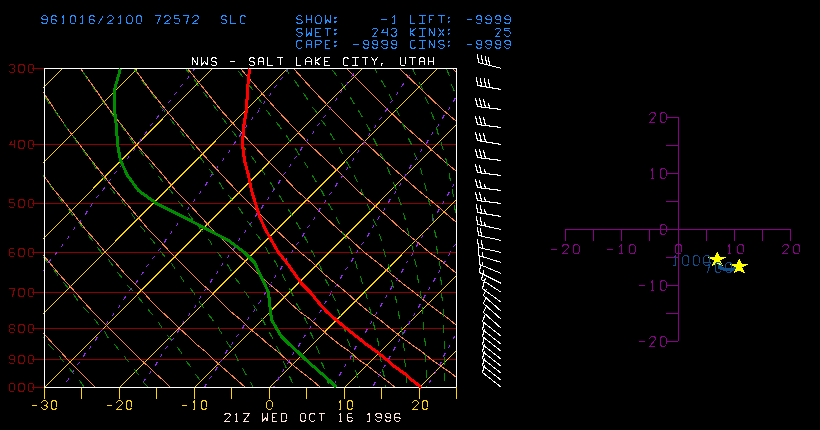Click the sounding timestamp 961016/2100
Image resolution: width=820 pixels, height=430 pixels.
[92, 20]
